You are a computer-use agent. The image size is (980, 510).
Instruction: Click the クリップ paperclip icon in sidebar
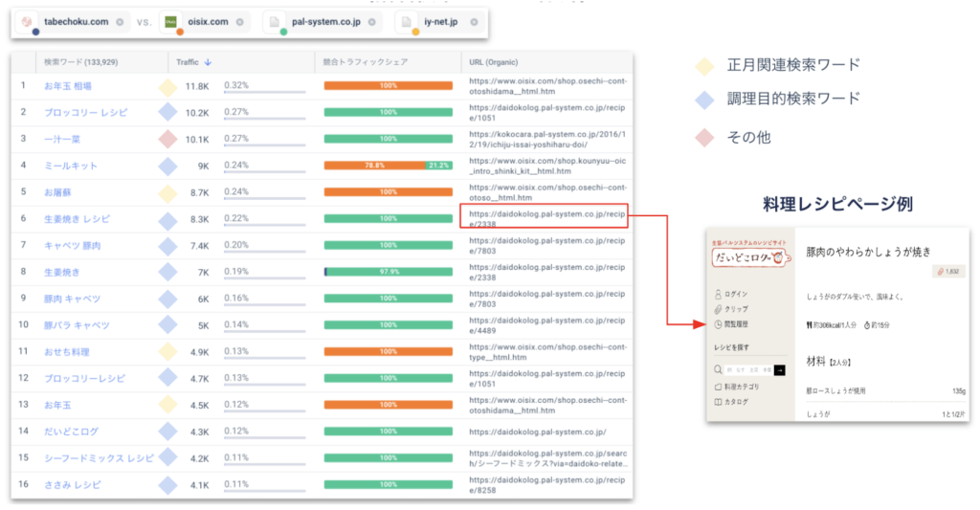point(719,309)
